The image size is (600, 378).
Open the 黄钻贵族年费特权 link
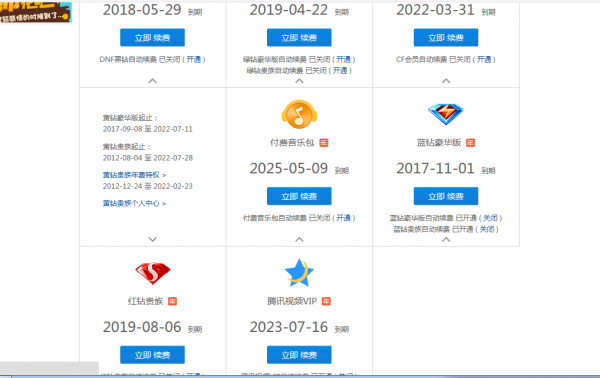[x=134, y=175]
